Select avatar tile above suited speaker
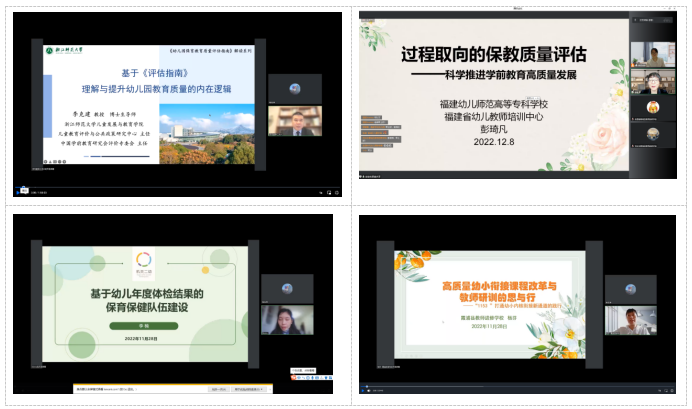 click(x=295, y=87)
